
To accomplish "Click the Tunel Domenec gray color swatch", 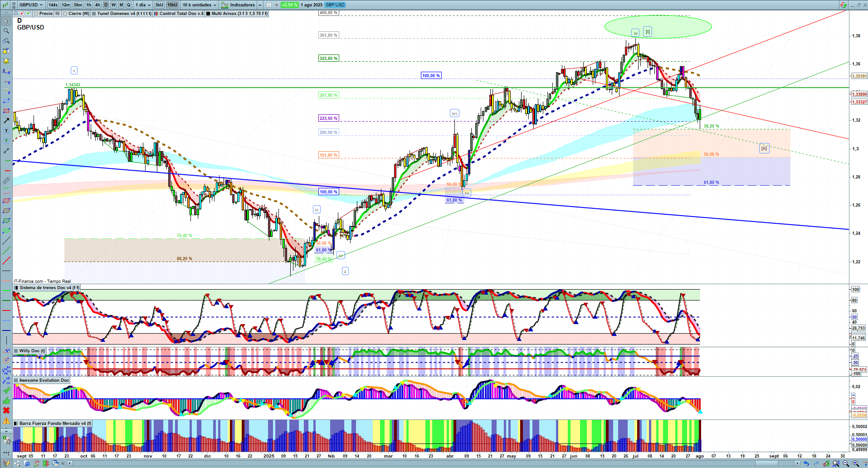I will point(94,14).
